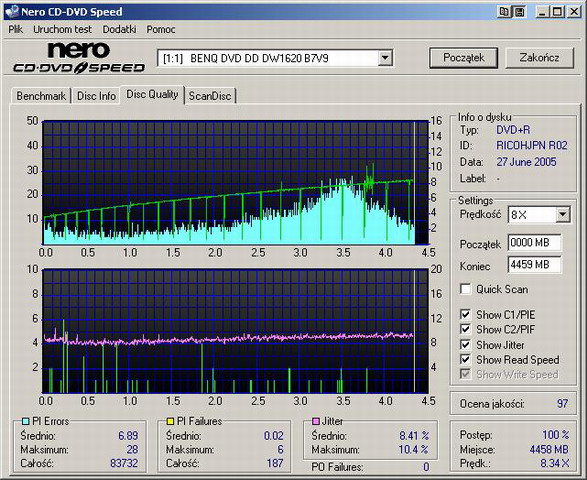Enable the Quick Scan checkbox
Image resolution: width=587 pixels, height=480 pixels.
point(465,289)
